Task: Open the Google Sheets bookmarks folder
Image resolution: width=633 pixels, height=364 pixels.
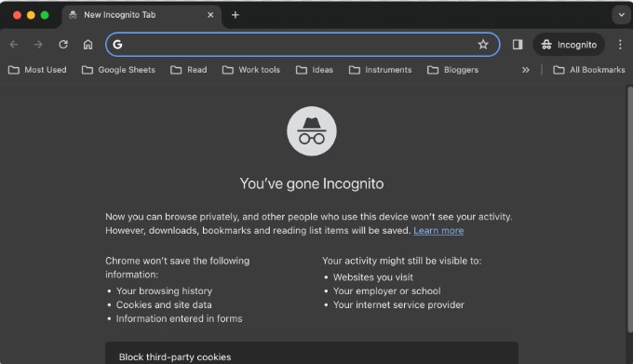Action: click(x=119, y=70)
